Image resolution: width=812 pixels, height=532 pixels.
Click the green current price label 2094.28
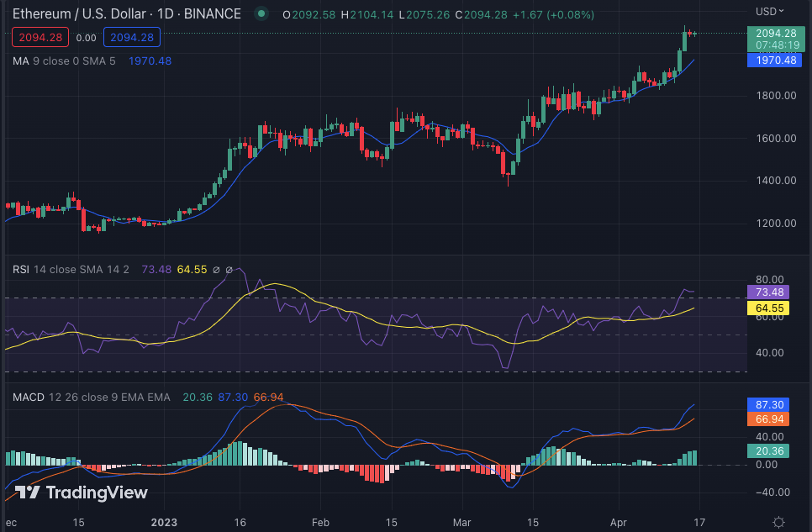[776, 39]
